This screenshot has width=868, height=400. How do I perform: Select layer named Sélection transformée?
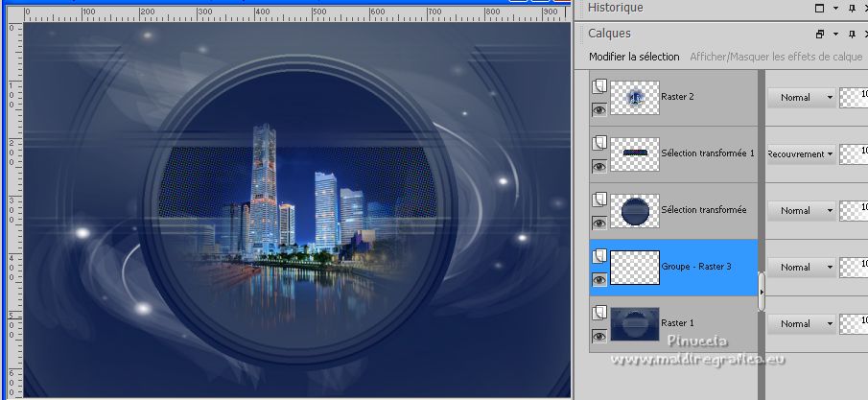pos(704,210)
